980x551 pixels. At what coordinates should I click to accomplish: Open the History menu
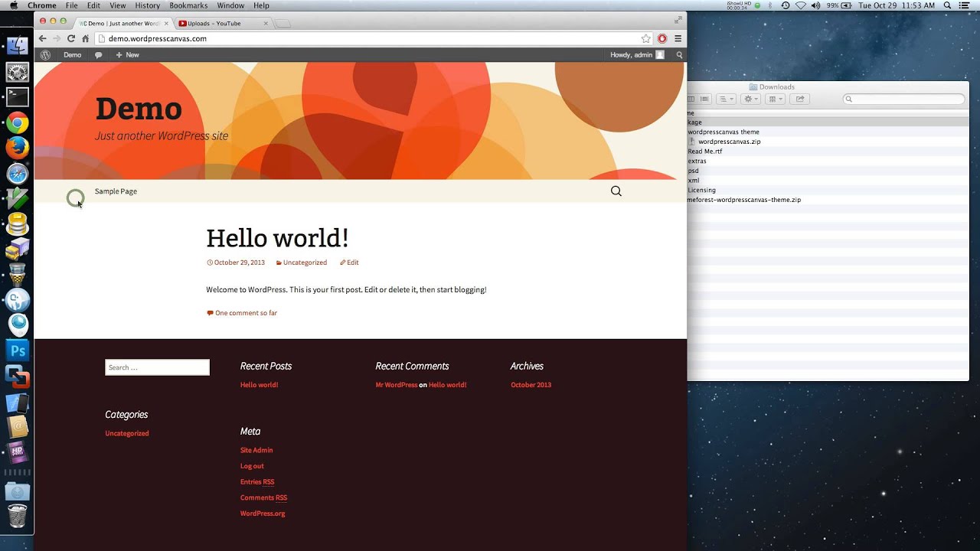click(x=147, y=5)
